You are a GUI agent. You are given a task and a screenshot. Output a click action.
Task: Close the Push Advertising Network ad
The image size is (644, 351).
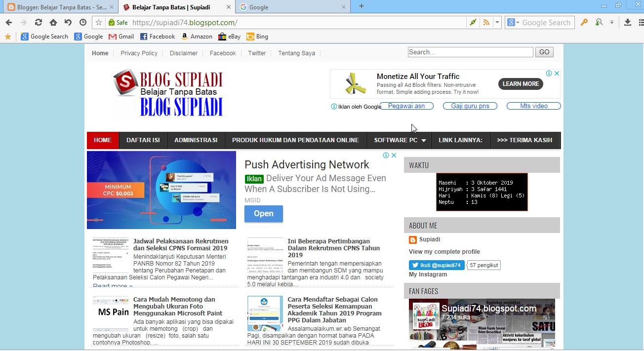pos(394,155)
